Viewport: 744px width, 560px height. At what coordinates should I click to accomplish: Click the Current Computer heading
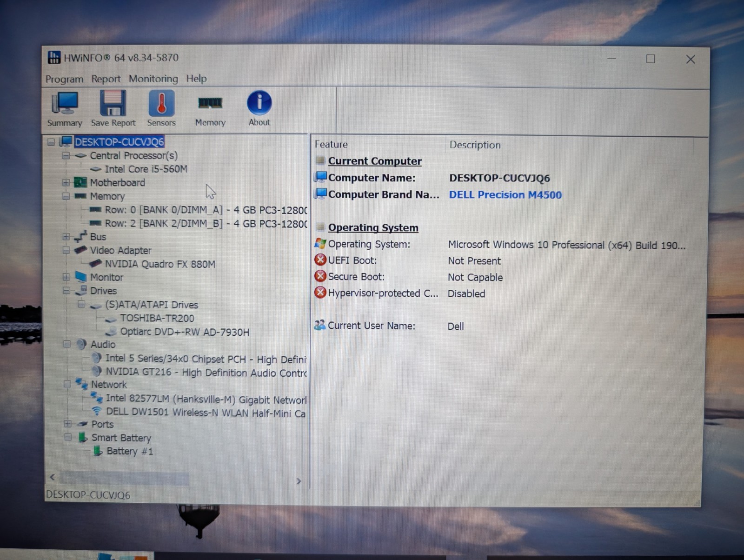(375, 161)
